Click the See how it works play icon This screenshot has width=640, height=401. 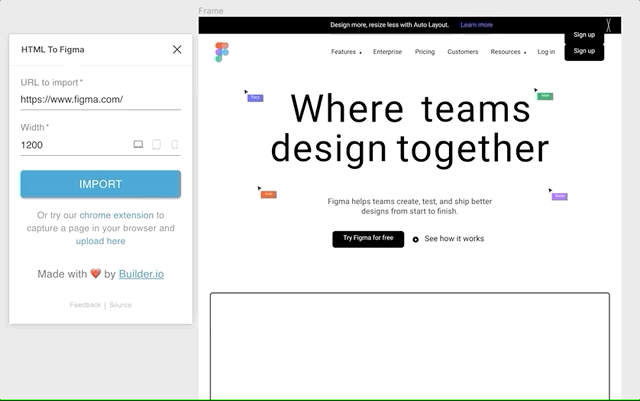coord(416,239)
